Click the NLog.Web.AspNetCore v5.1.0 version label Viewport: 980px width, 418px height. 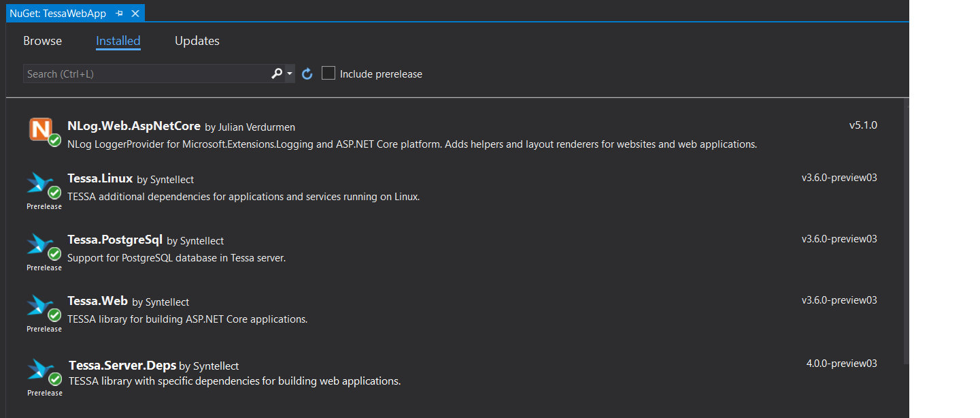[863, 125]
